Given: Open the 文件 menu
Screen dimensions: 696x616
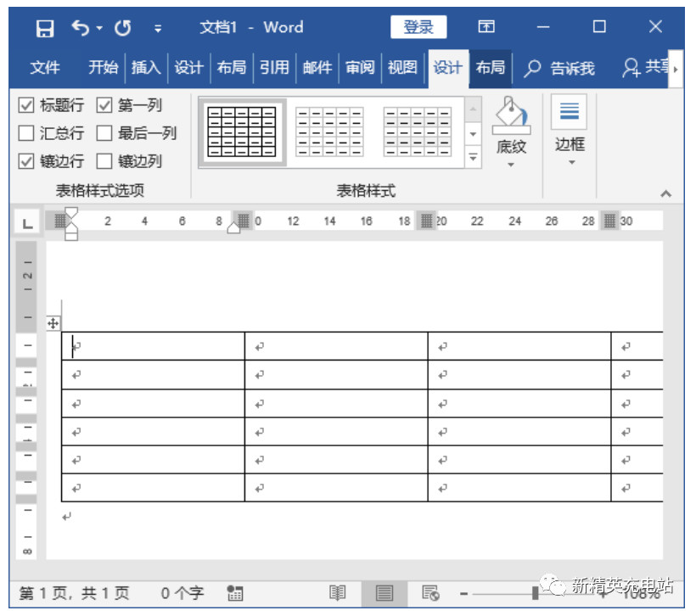Looking at the screenshot, I should point(45,67).
